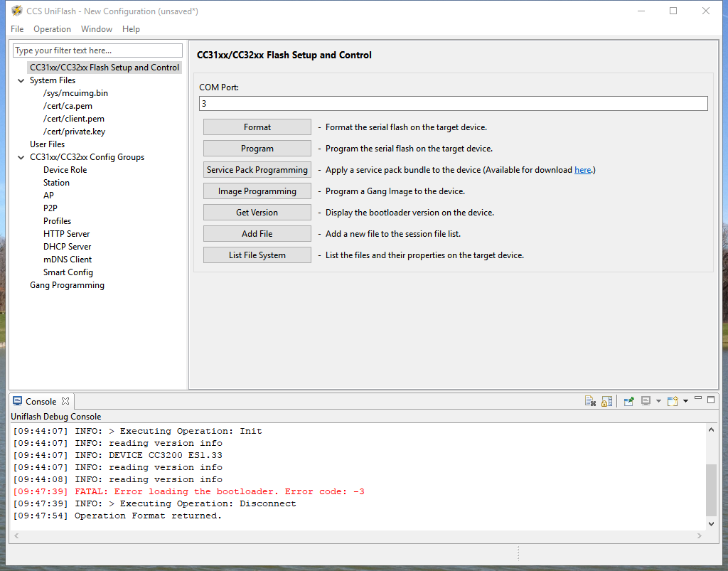The width and height of the screenshot is (728, 571).
Task: Click the List File System button
Action: [x=257, y=255]
